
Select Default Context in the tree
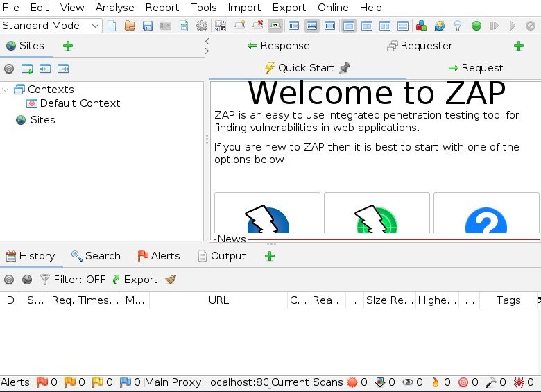point(74,103)
